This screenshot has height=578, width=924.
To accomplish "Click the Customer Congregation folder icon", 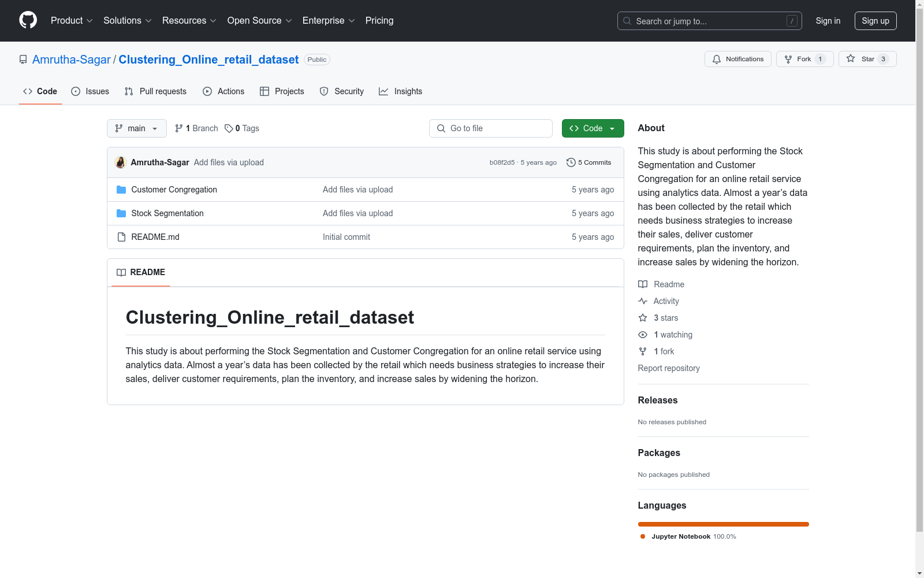I will pos(121,190).
